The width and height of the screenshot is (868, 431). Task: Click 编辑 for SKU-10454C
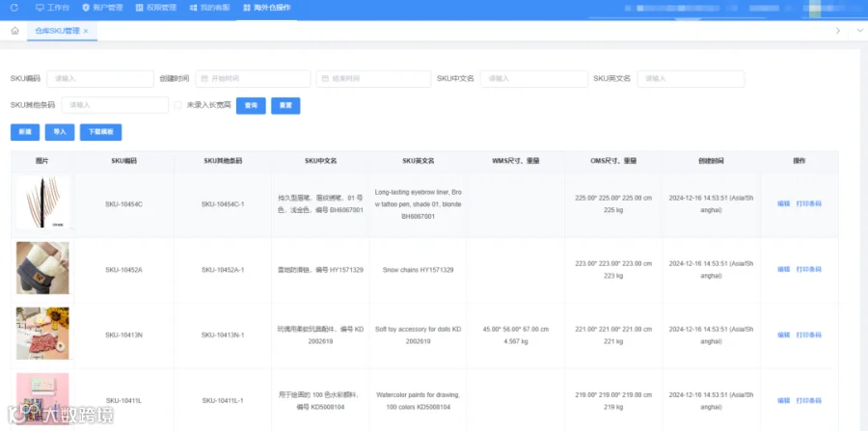click(783, 203)
